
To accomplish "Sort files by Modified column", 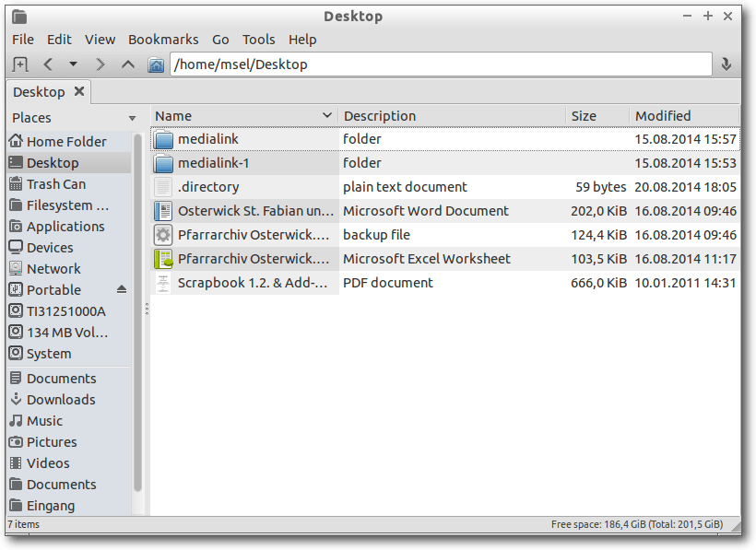I will pyautogui.click(x=685, y=115).
